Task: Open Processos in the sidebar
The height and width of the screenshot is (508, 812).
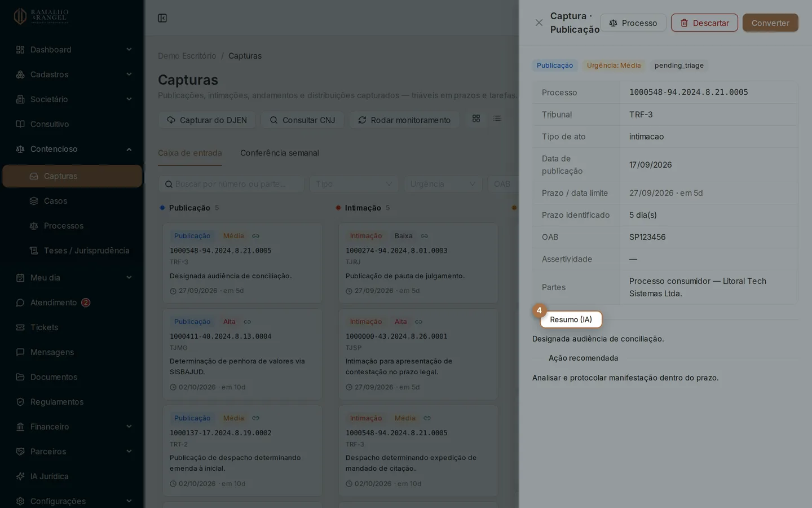Action: click(72, 226)
